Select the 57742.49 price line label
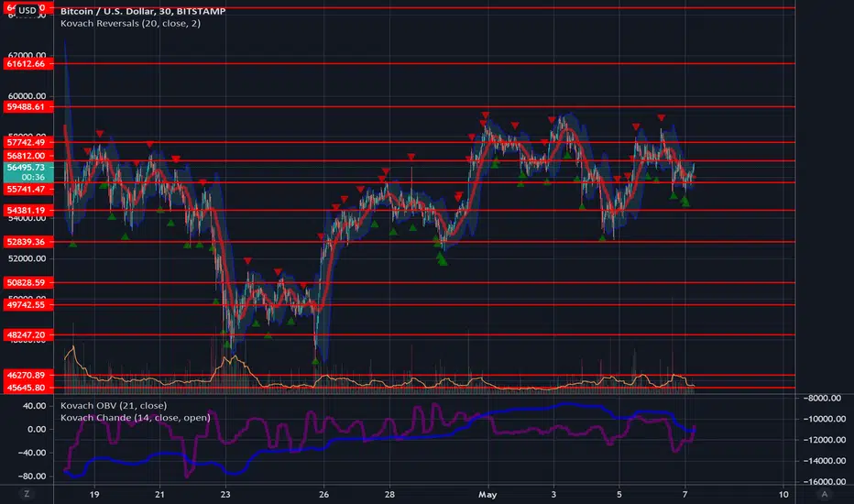The height and width of the screenshot is (504, 854). (28, 142)
